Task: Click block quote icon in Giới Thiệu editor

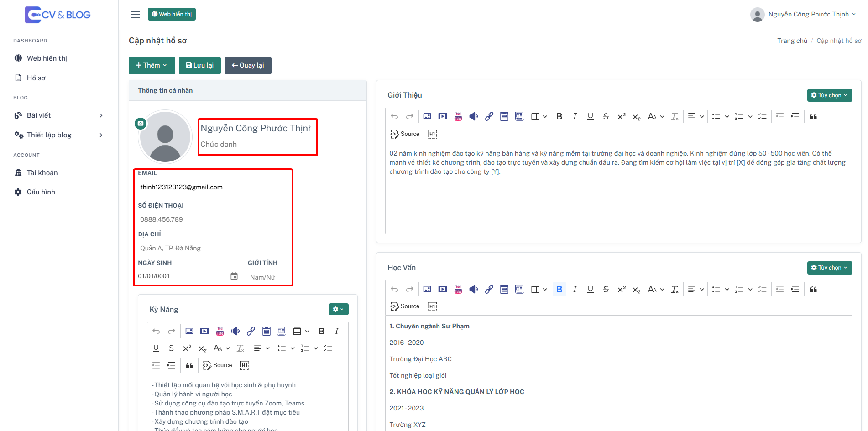Action: click(x=813, y=116)
